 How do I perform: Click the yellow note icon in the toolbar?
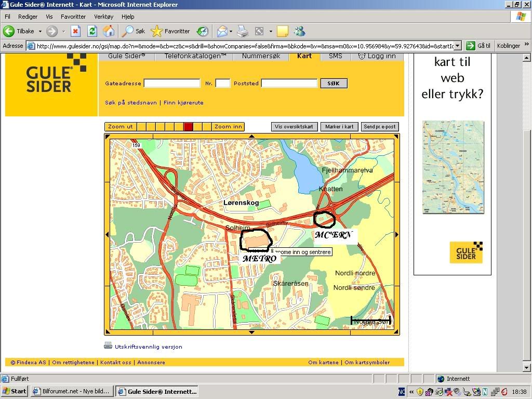pos(282,32)
